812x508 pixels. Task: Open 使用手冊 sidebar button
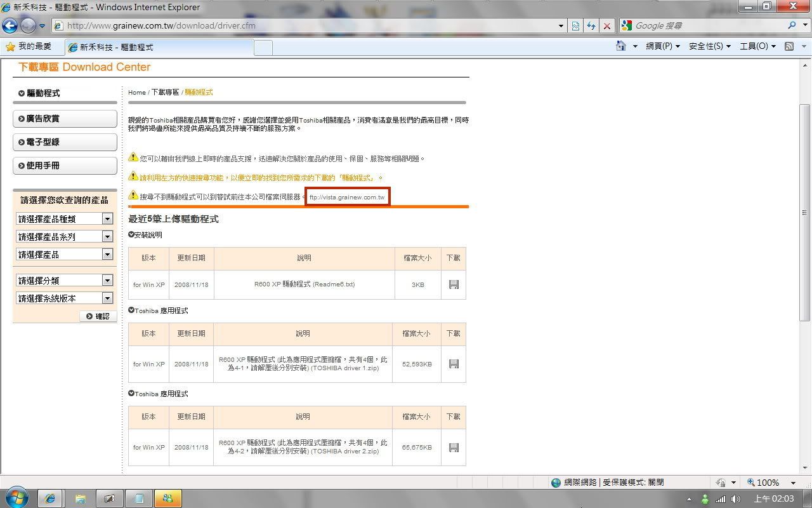(65, 166)
